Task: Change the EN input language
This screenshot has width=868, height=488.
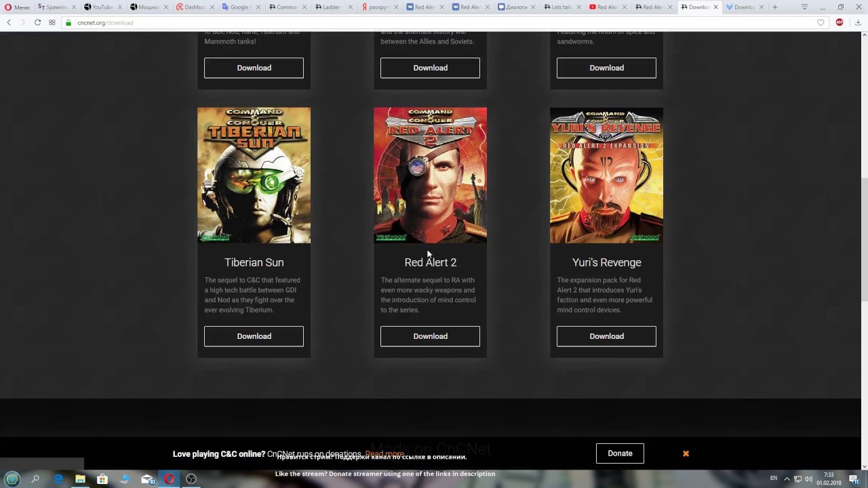Action: coord(774,479)
